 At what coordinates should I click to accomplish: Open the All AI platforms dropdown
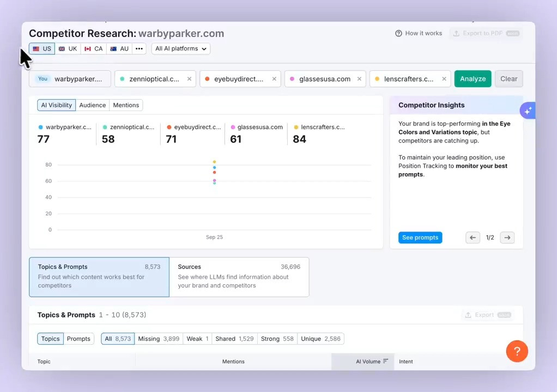coord(181,48)
